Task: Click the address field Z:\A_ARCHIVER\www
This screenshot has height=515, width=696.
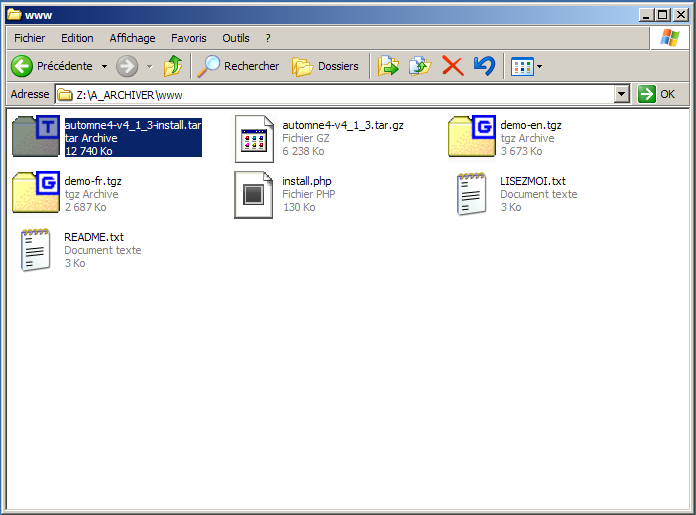Action: [335, 95]
